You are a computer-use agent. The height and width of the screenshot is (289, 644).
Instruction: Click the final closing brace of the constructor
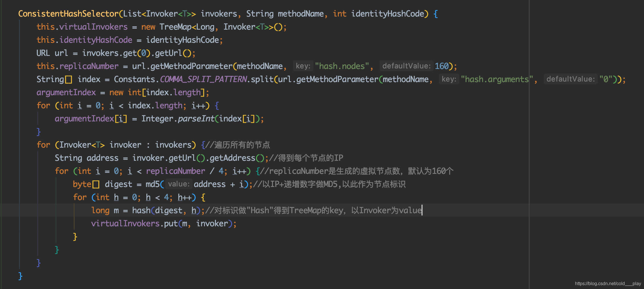click(x=20, y=276)
